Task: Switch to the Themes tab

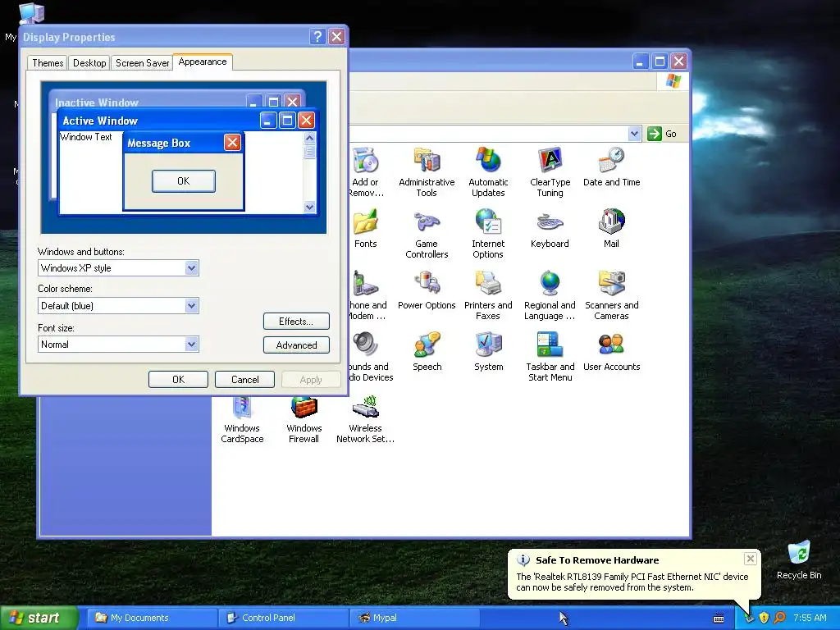Action: pyautogui.click(x=48, y=63)
